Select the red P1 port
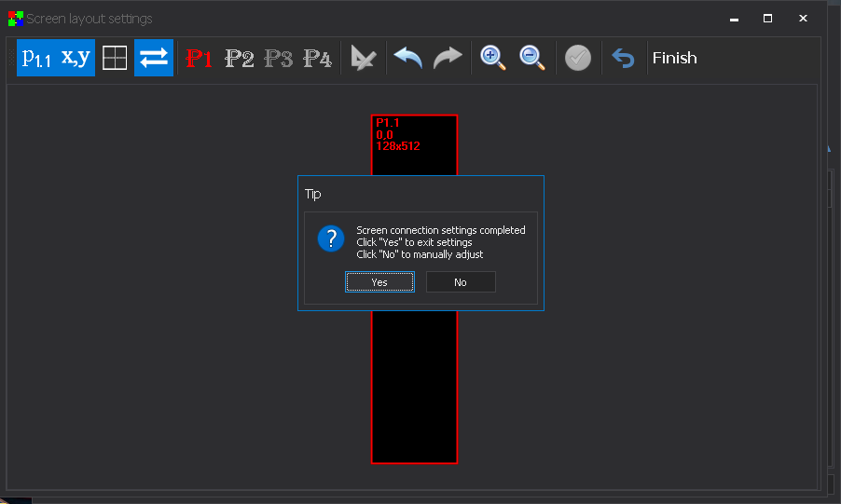Screen dimensions: 841x504 [200, 59]
